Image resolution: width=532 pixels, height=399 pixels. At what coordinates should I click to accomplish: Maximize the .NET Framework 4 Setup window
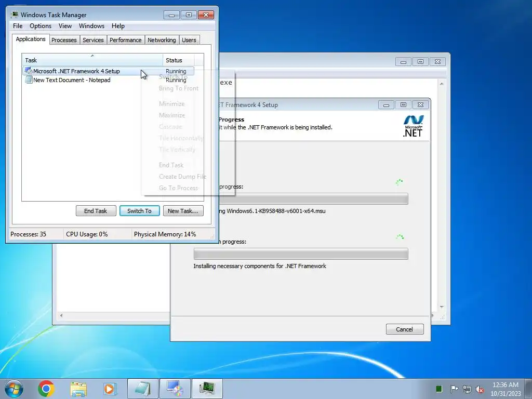(403, 105)
